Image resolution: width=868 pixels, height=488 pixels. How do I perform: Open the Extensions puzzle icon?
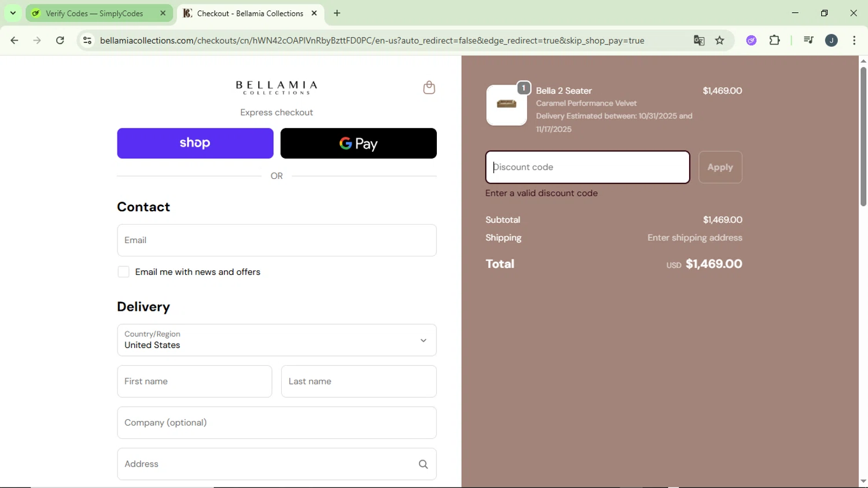pos(775,41)
